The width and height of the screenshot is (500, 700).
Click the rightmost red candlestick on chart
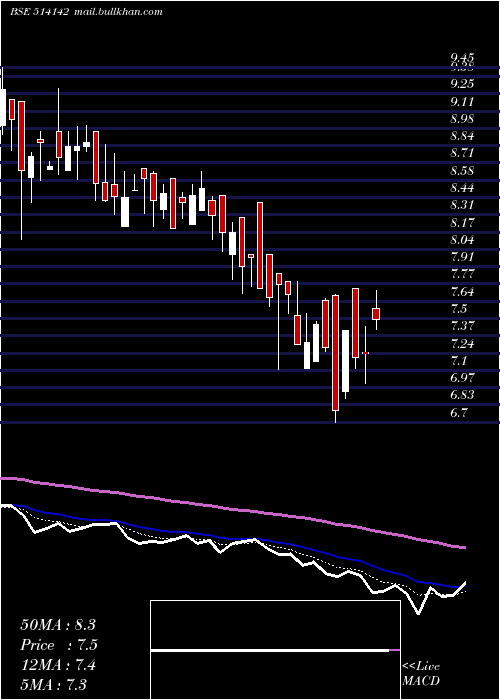coord(376,314)
